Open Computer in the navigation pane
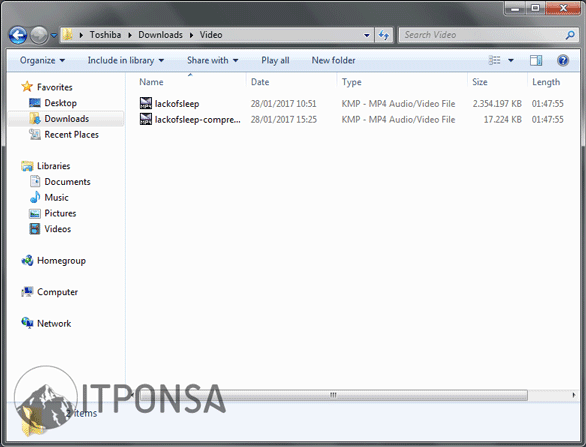This screenshot has height=447, width=586. coord(57,292)
